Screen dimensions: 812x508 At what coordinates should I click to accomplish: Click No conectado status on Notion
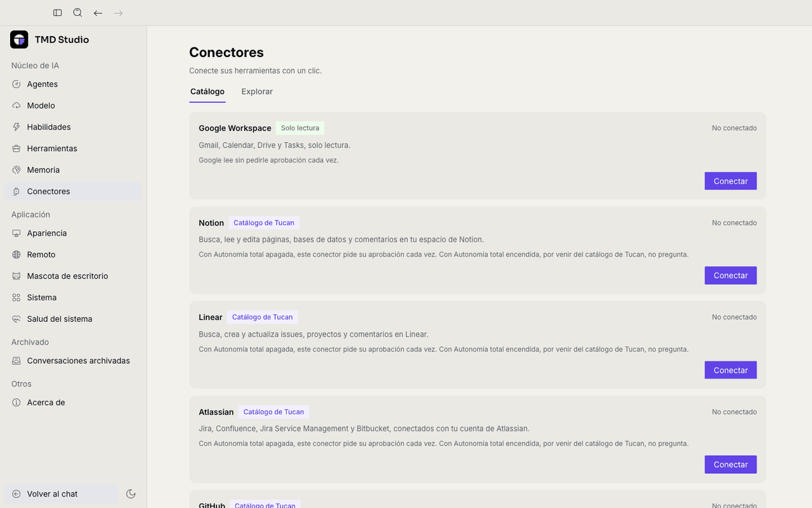click(x=734, y=223)
